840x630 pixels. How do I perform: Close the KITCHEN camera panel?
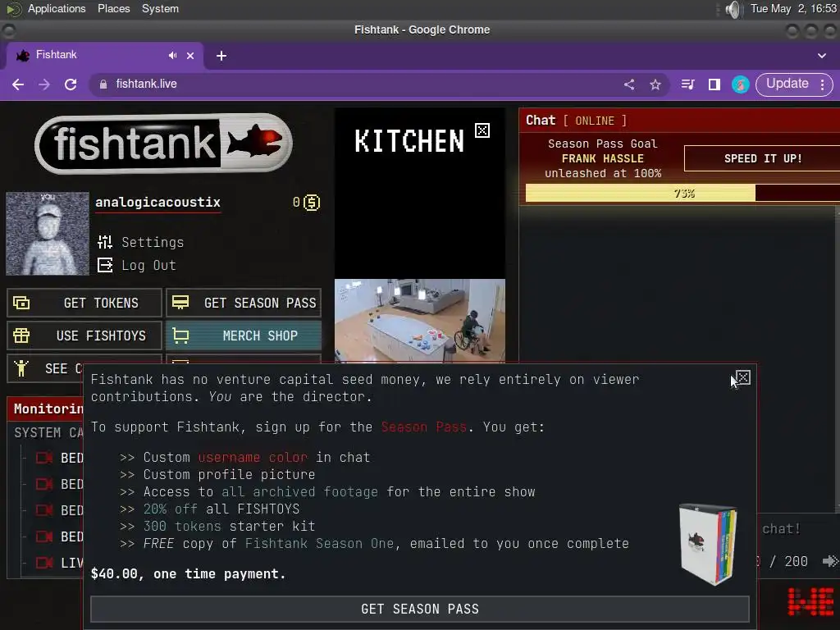click(482, 130)
